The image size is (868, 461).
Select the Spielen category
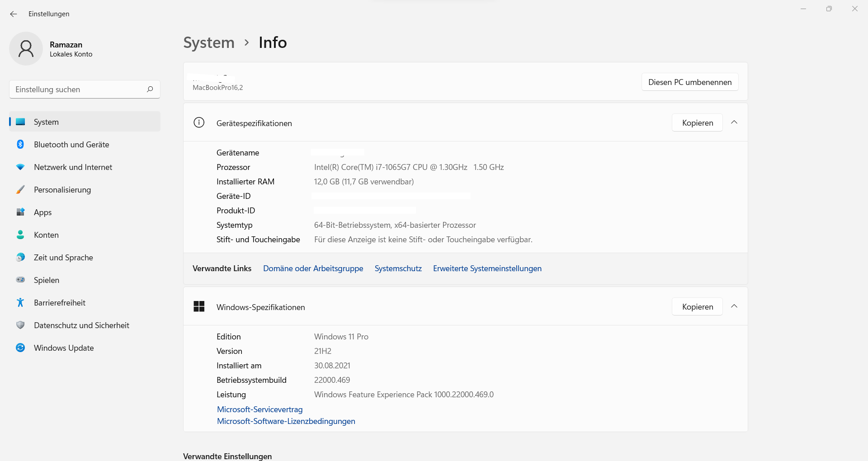[85, 280]
